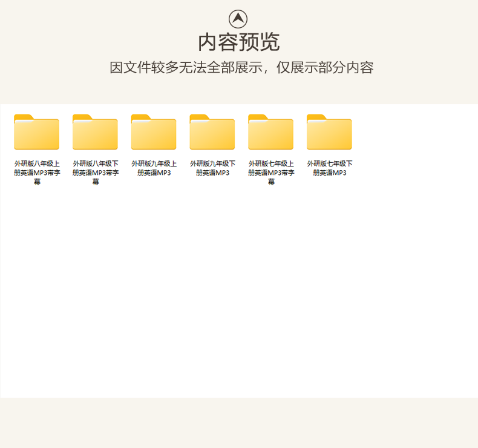Click the 内容预览 heading

pos(238,42)
